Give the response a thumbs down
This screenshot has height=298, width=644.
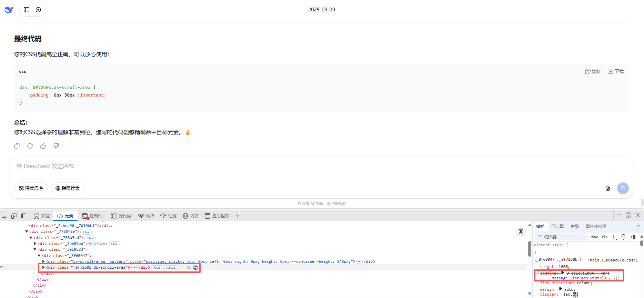[x=56, y=146]
